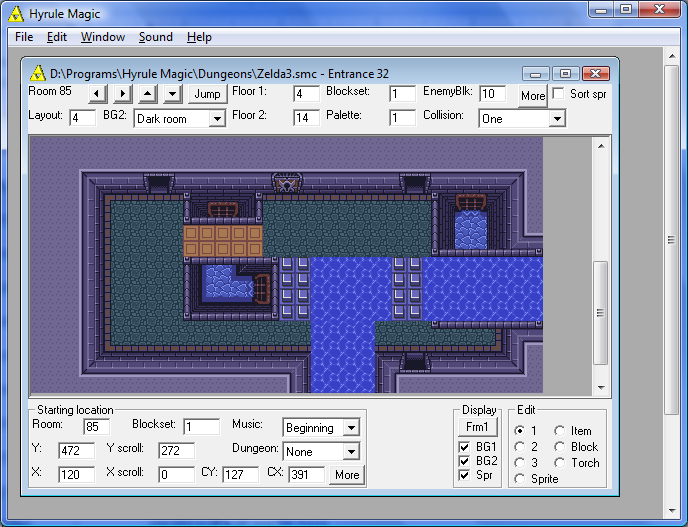Click the up arrow room navigation button
The height and width of the screenshot is (527, 688).
pos(147,94)
